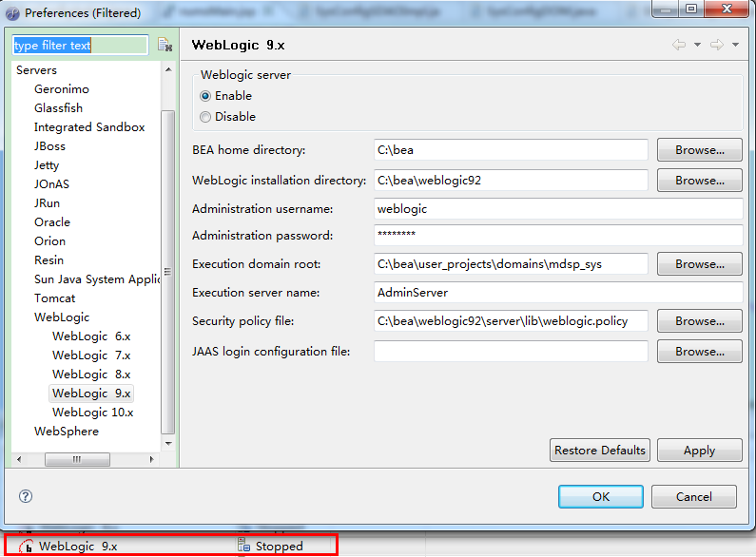Screen dimensions: 756x557
Task: Click the Cancel button
Action: coord(694,496)
